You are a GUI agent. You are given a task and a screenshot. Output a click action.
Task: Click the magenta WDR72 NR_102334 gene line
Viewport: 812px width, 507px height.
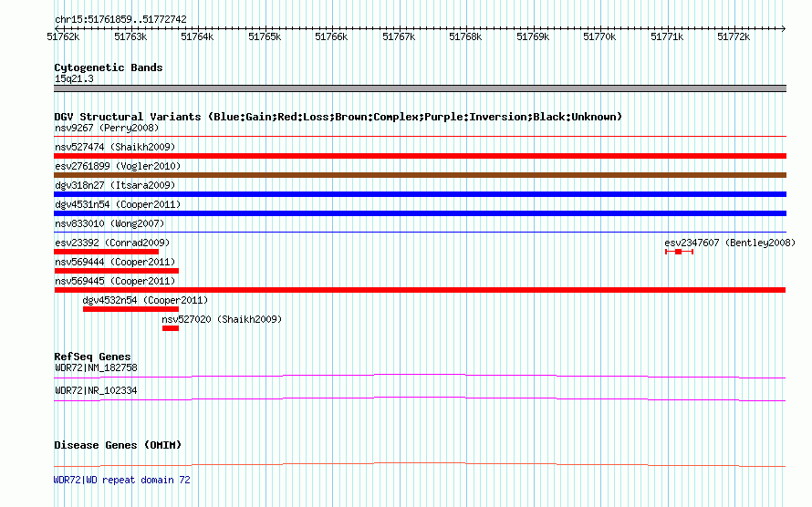click(x=420, y=398)
